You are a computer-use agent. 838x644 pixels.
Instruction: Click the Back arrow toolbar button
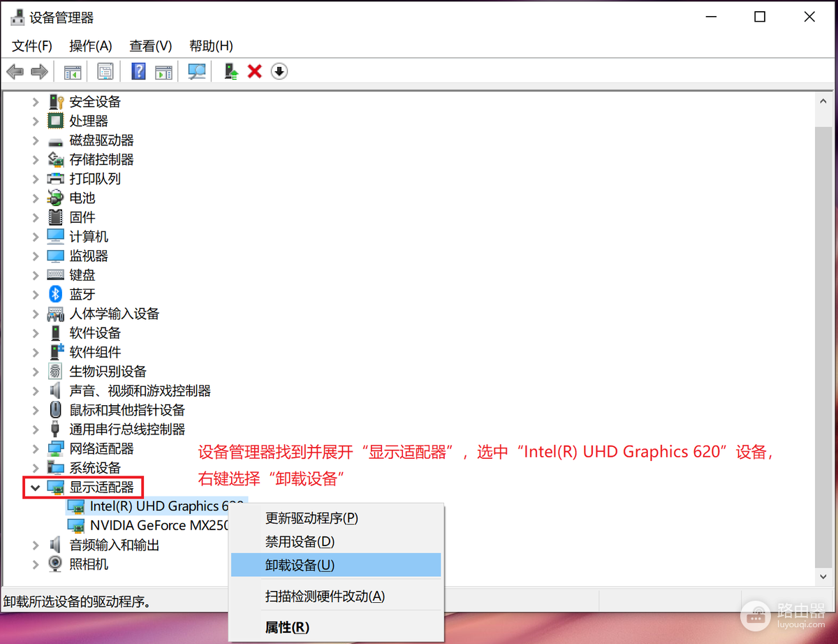15,71
